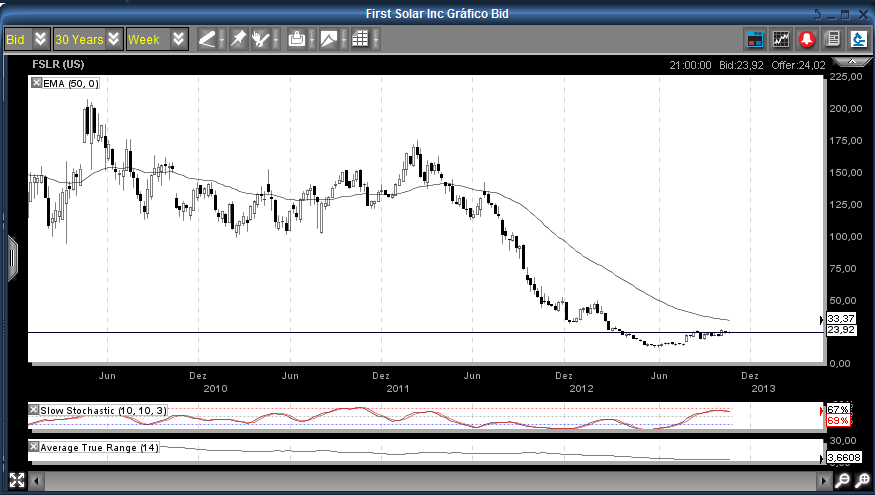Click the blue horizontal price line

pos(426,333)
